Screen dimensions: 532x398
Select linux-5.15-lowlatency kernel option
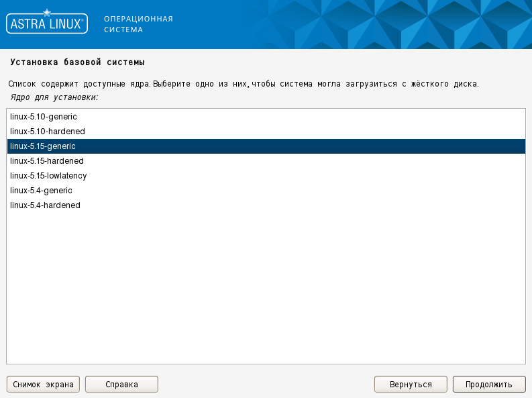[266, 176]
